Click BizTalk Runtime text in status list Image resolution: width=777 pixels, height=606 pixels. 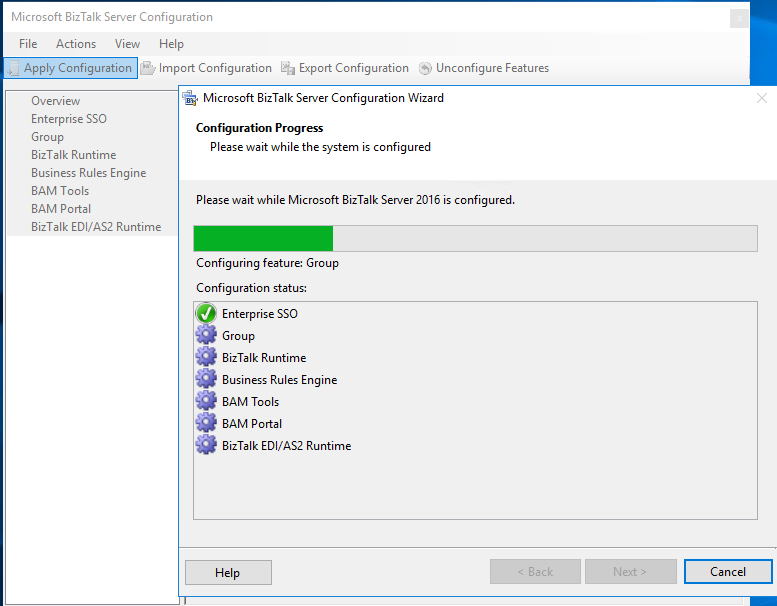(x=264, y=358)
